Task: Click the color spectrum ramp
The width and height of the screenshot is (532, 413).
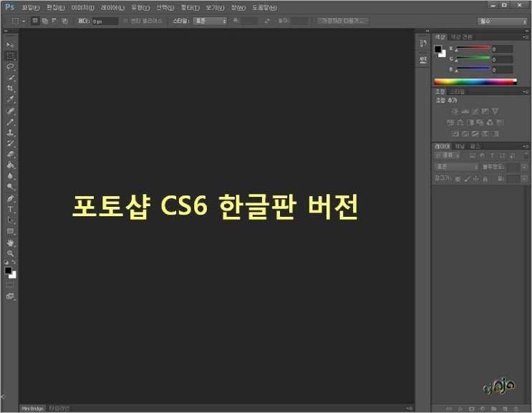Action: (x=475, y=82)
